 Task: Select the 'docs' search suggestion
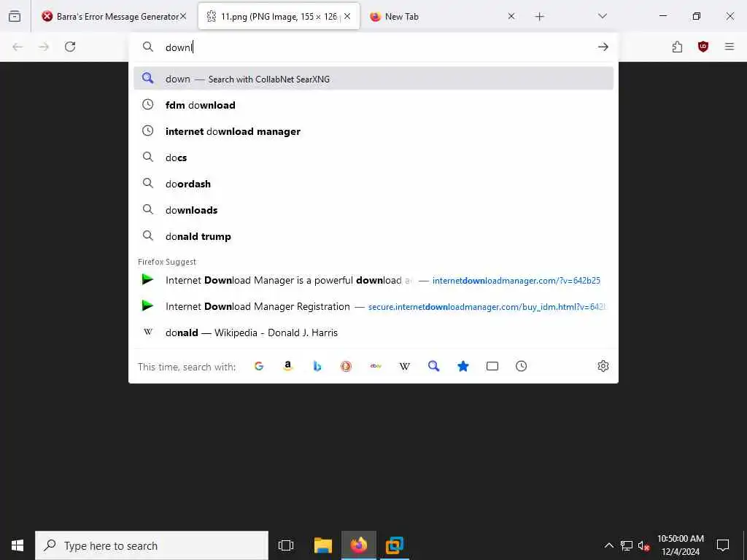tap(373, 157)
